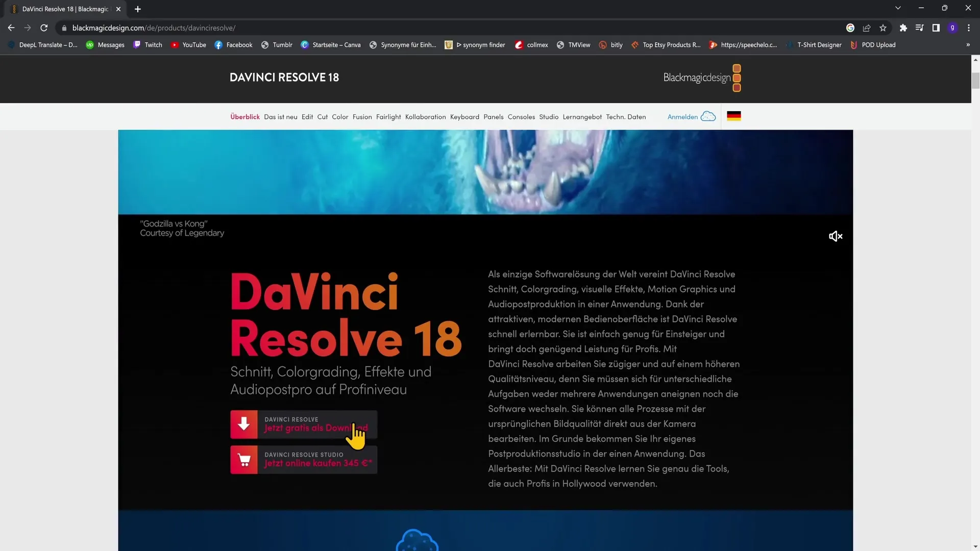
Task: Click the browser forward navigation arrow
Action: click(x=27, y=28)
